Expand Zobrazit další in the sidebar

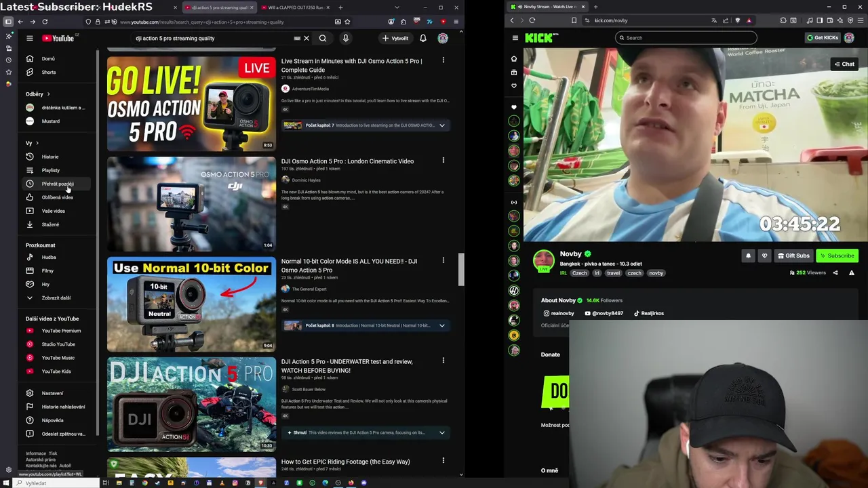[57, 298]
